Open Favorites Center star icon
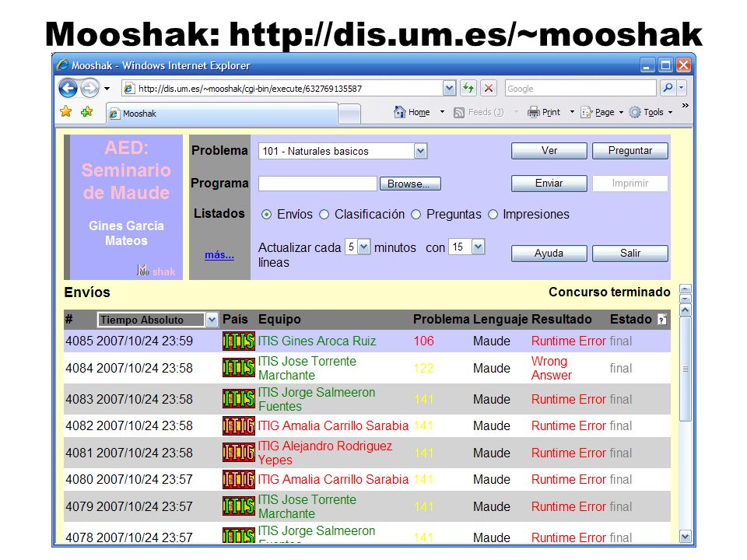The height and width of the screenshot is (560, 747). pyautogui.click(x=65, y=112)
